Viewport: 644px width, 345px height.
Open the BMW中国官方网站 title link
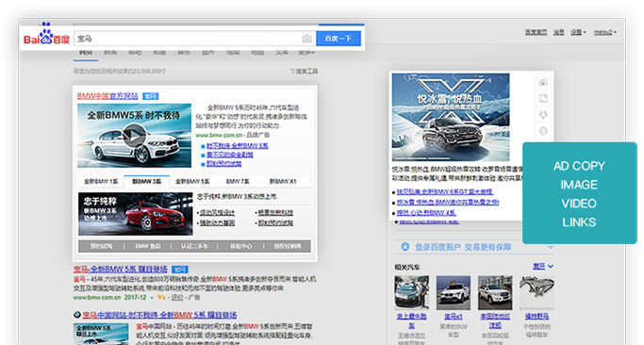coord(107,96)
